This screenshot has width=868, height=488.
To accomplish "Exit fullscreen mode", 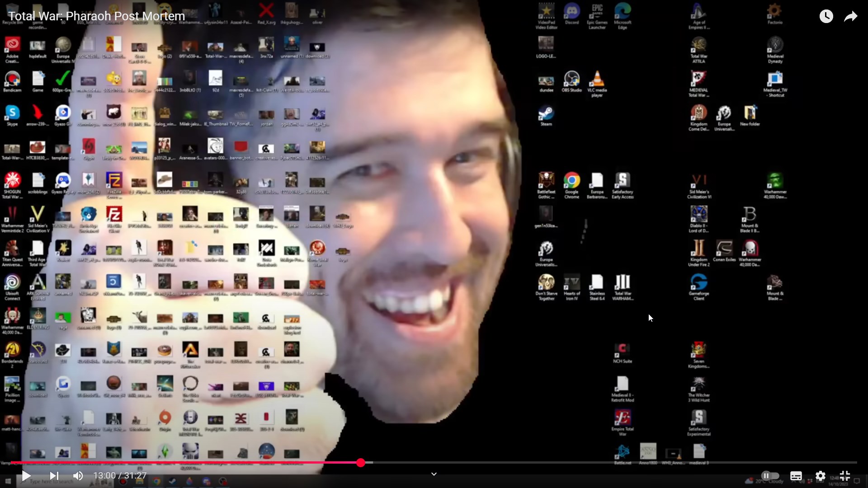I will click(845, 476).
